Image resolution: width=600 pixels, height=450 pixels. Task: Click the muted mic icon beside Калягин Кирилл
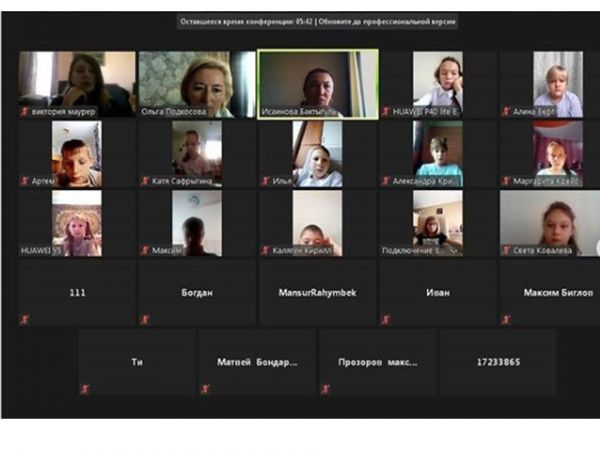tap(265, 250)
